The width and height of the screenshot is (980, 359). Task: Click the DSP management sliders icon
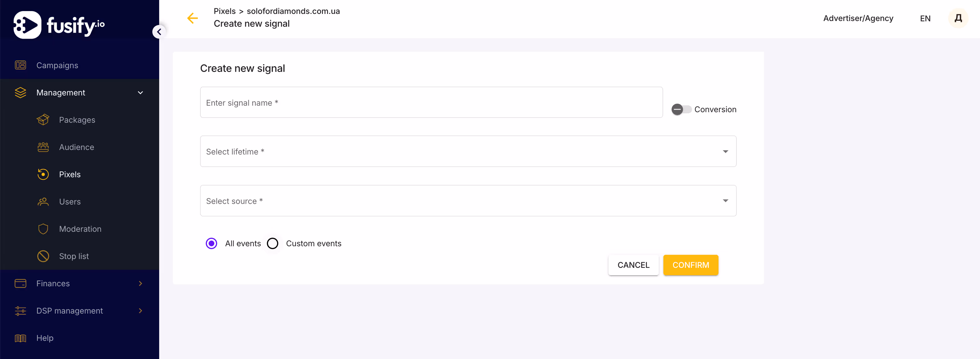click(x=20, y=311)
